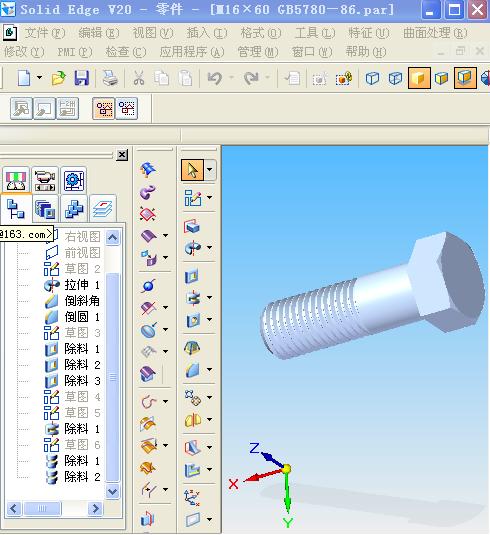Open the 插入(I) menu
This screenshot has height=535, width=490.
coord(207,33)
